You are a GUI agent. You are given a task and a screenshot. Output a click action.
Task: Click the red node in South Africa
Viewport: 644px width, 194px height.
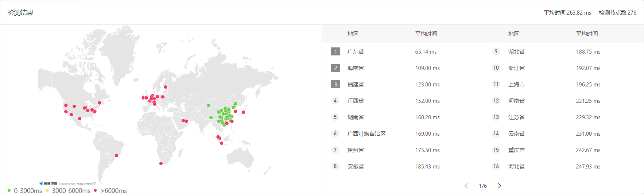pos(161,163)
